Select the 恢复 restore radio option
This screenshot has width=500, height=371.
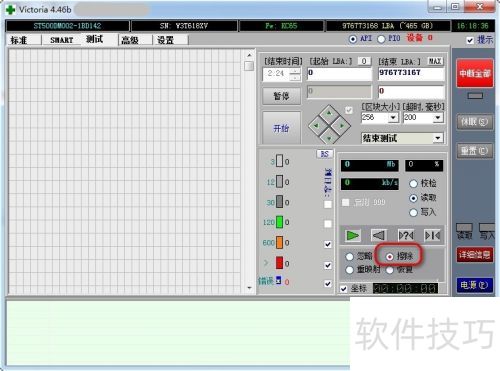[x=390, y=270]
